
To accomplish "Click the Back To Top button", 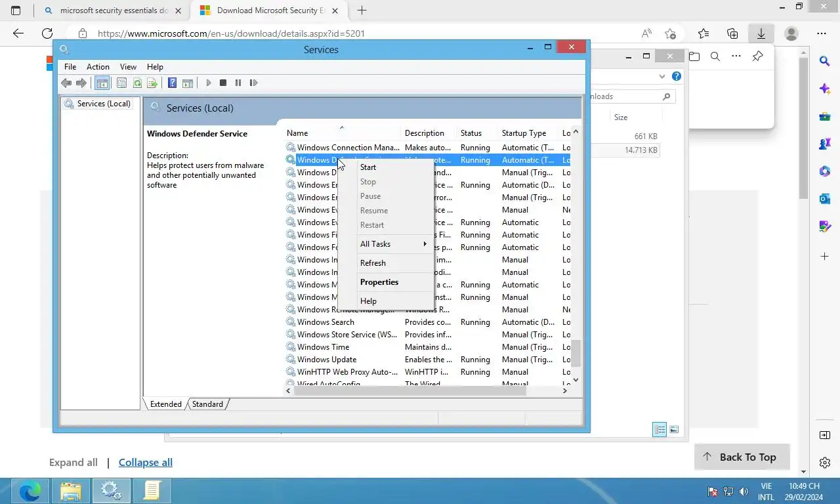I will 742,457.
